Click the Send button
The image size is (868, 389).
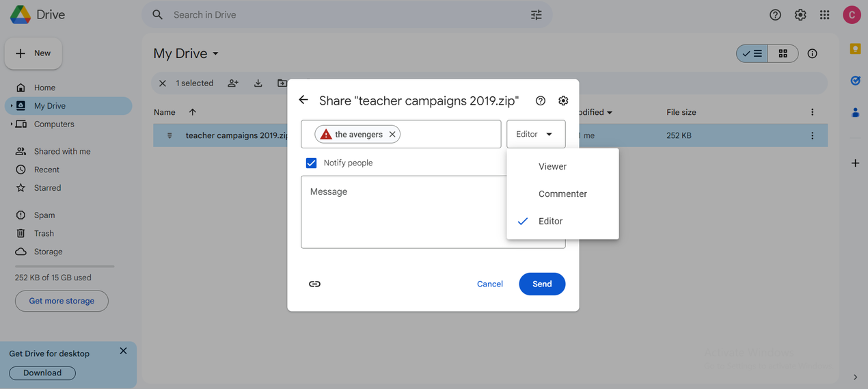pyautogui.click(x=542, y=284)
